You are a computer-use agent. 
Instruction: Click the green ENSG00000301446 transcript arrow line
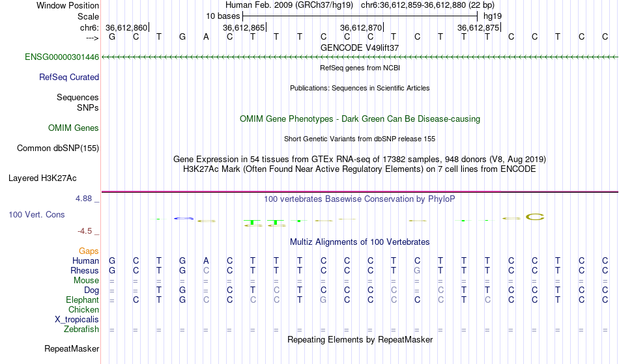(x=360, y=57)
